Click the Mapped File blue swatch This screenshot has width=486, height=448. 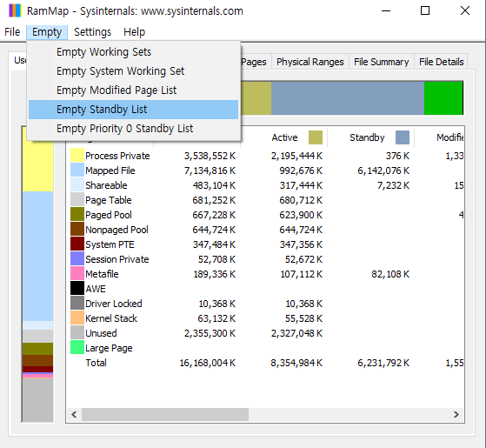point(77,170)
